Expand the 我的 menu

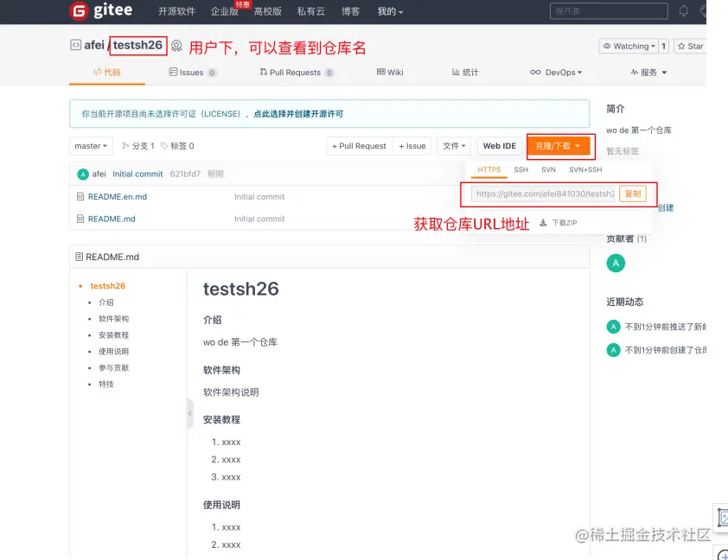tap(390, 11)
